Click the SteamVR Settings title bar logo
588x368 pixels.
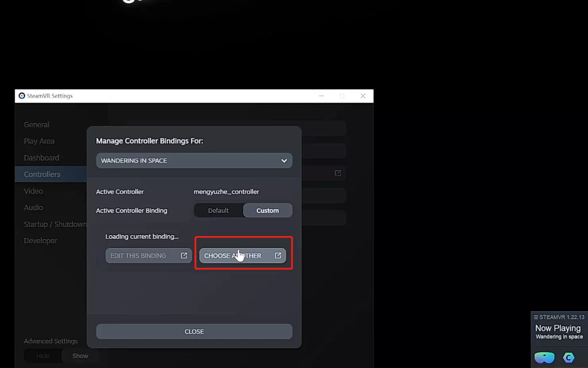(22, 96)
